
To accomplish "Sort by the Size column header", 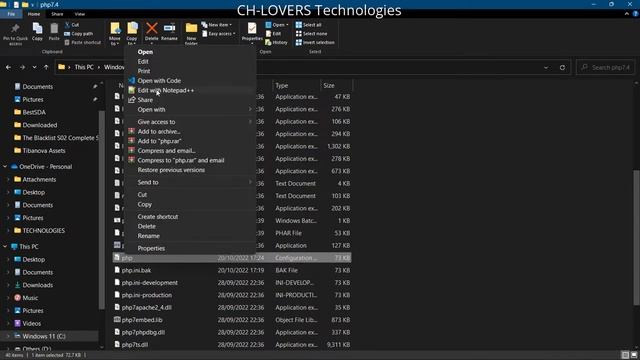I will (x=336, y=85).
